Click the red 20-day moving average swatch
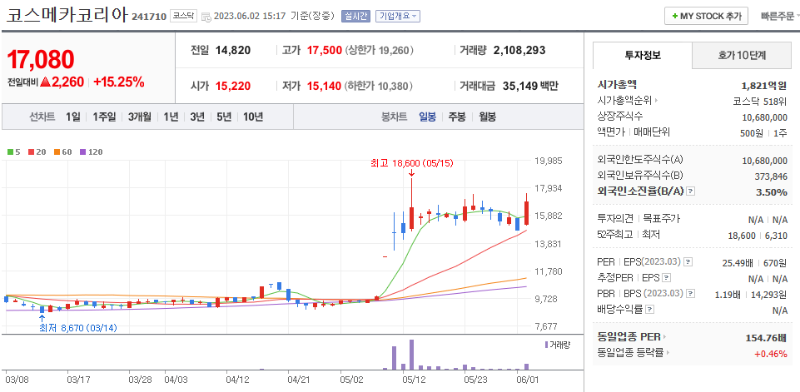Viewport: 800px width, 392px height. coord(30,152)
